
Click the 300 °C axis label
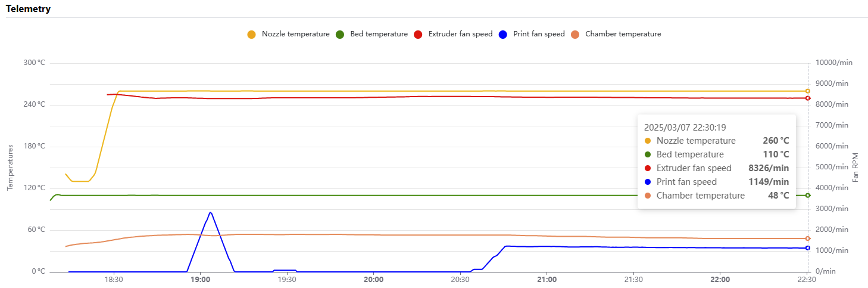click(x=33, y=63)
